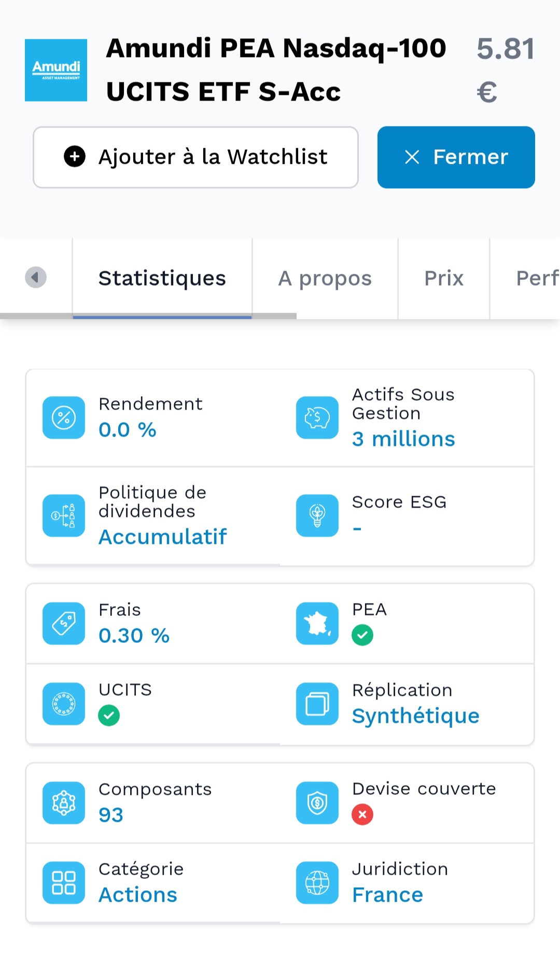Click the Catégorie grid icon
This screenshot has width=560, height=966.
[64, 883]
